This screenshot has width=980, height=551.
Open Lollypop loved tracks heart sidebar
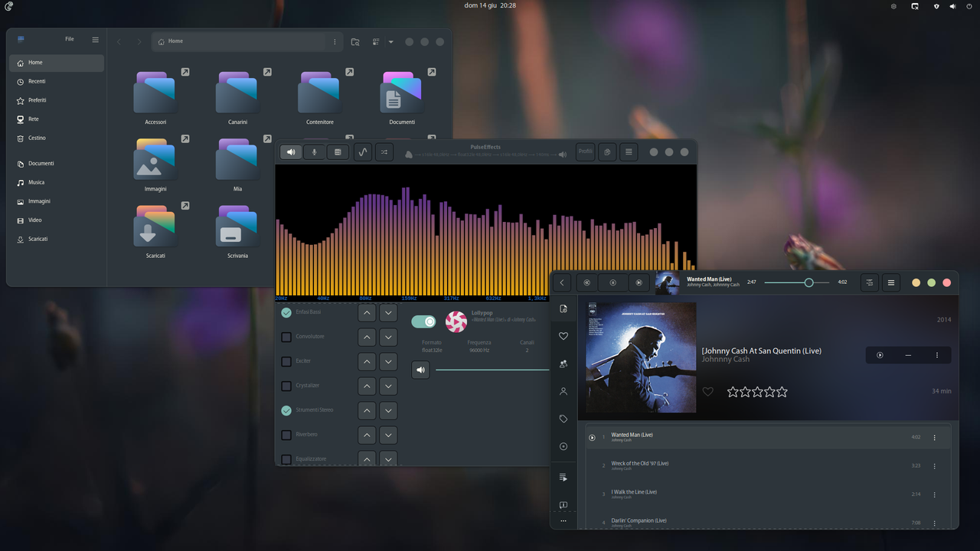(x=563, y=336)
